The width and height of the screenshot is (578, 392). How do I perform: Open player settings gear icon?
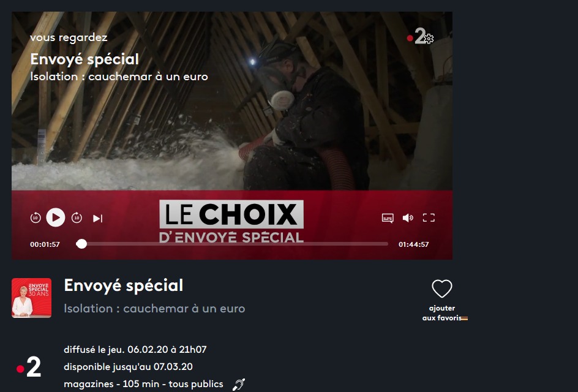[x=429, y=39]
